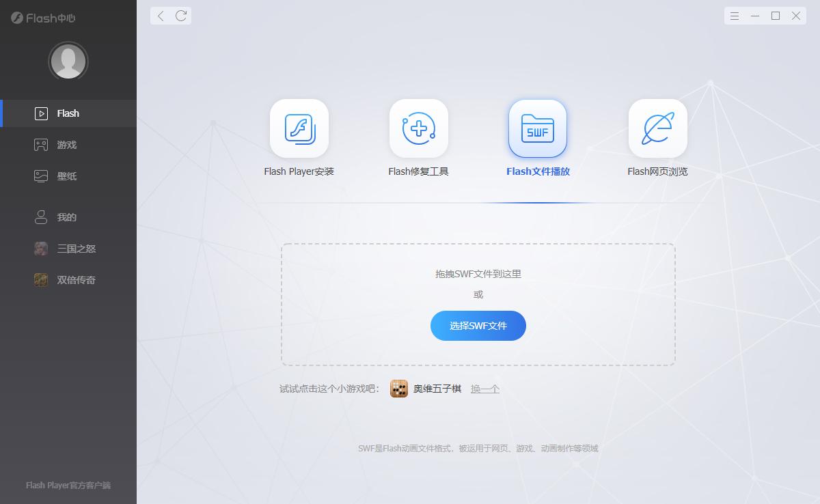Click the Flash play icon in sidebar
The height and width of the screenshot is (504, 820).
[41, 113]
